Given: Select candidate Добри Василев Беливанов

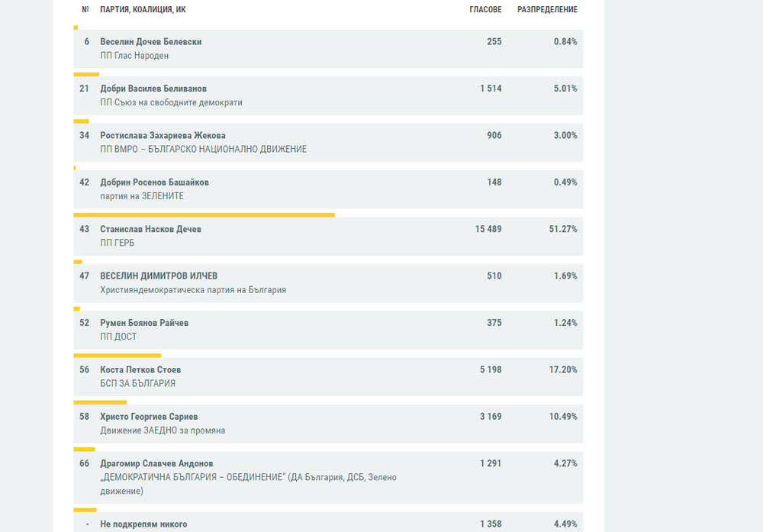Looking at the screenshot, I should (153, 89).
